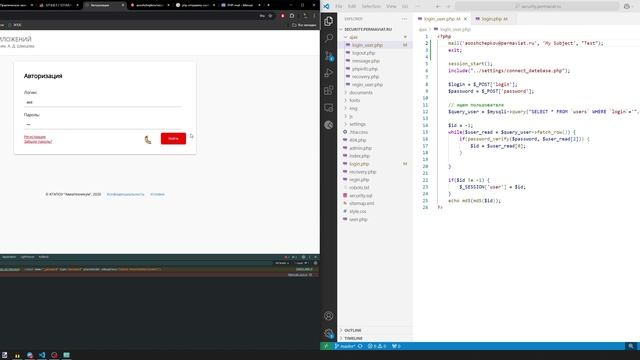Open the Search view in VS Code

(329, 38)
